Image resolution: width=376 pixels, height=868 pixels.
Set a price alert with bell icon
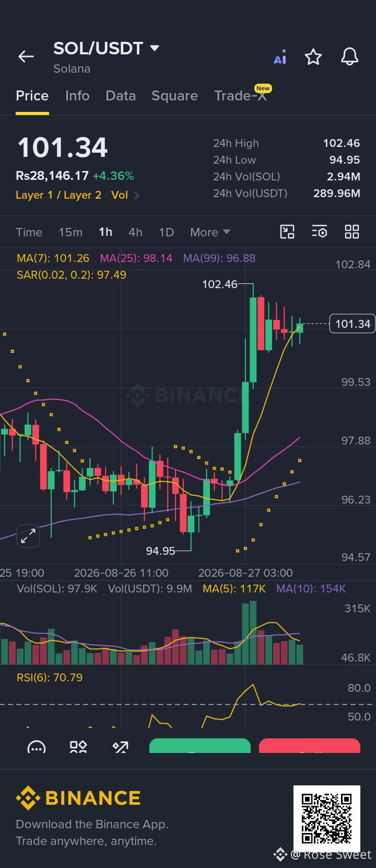pos(349,56)
